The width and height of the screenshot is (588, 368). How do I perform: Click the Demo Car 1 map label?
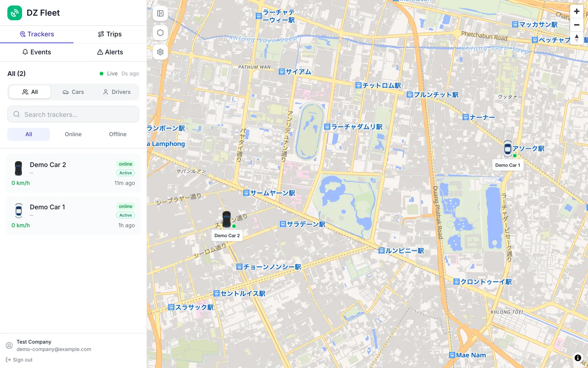click(508, 165)
